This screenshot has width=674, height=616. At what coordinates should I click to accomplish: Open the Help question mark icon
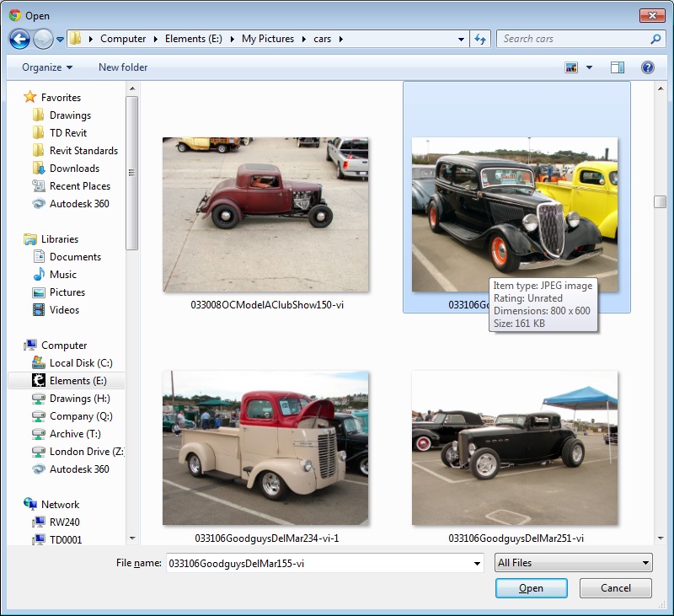pyautogui.click(x=647, y=67)
